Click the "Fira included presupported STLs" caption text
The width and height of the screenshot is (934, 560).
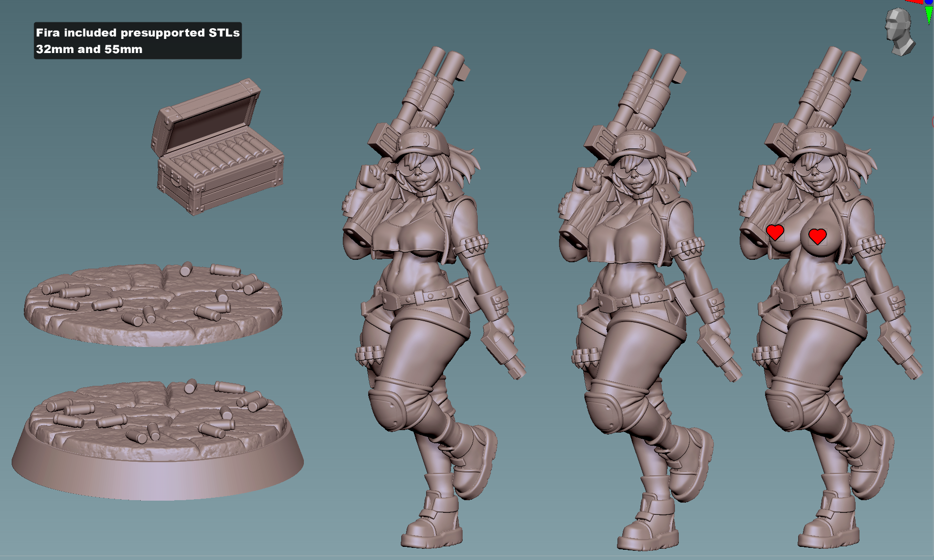138,33
